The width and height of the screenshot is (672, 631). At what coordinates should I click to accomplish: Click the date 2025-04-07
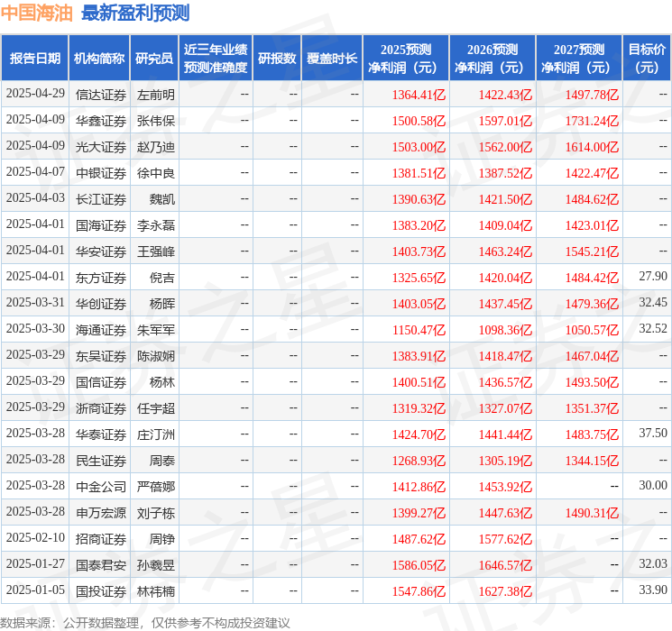tap(35, 172)
